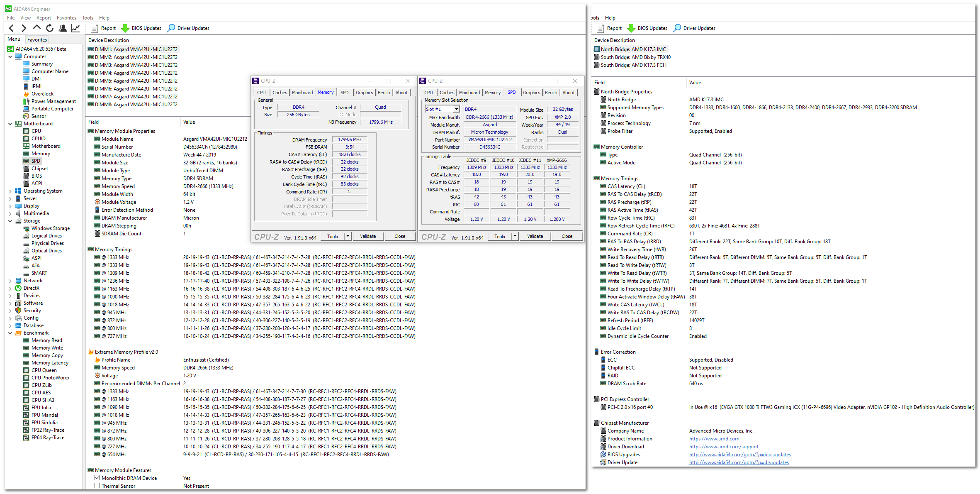Open the BIOS Upgrades aida64 link

[x=740, y=455]
